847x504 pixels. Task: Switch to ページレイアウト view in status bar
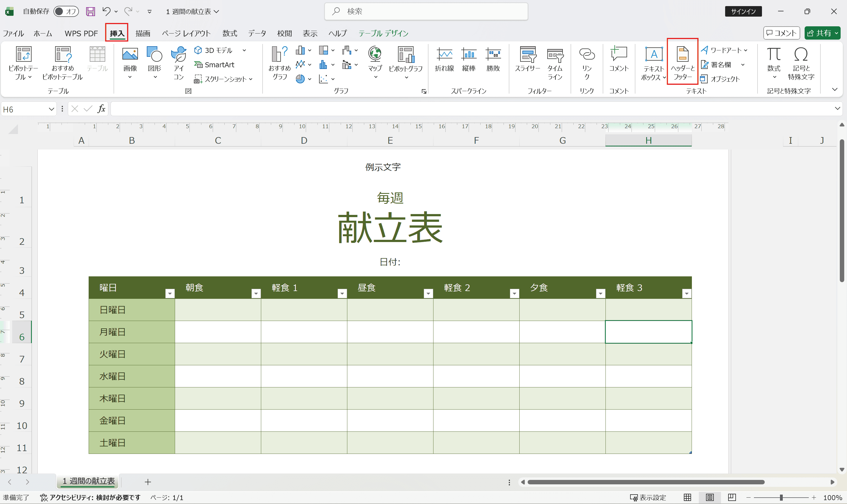(x=710, y=497)
